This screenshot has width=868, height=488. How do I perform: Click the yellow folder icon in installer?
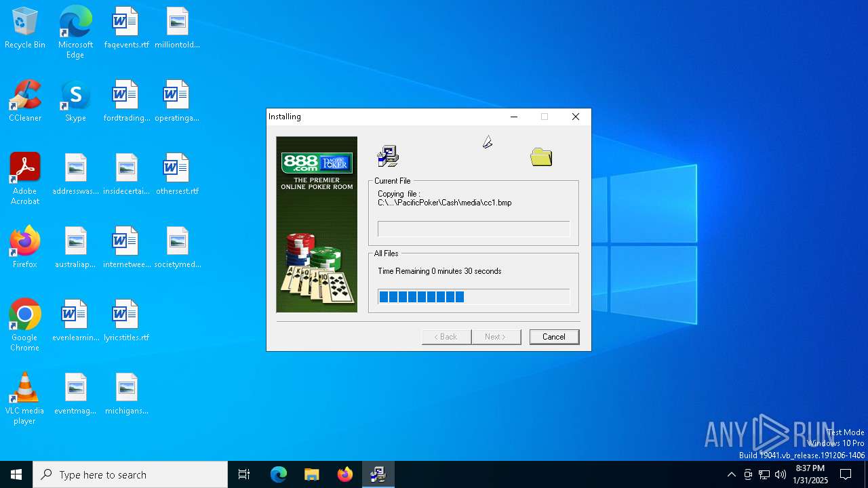[541, 157]
